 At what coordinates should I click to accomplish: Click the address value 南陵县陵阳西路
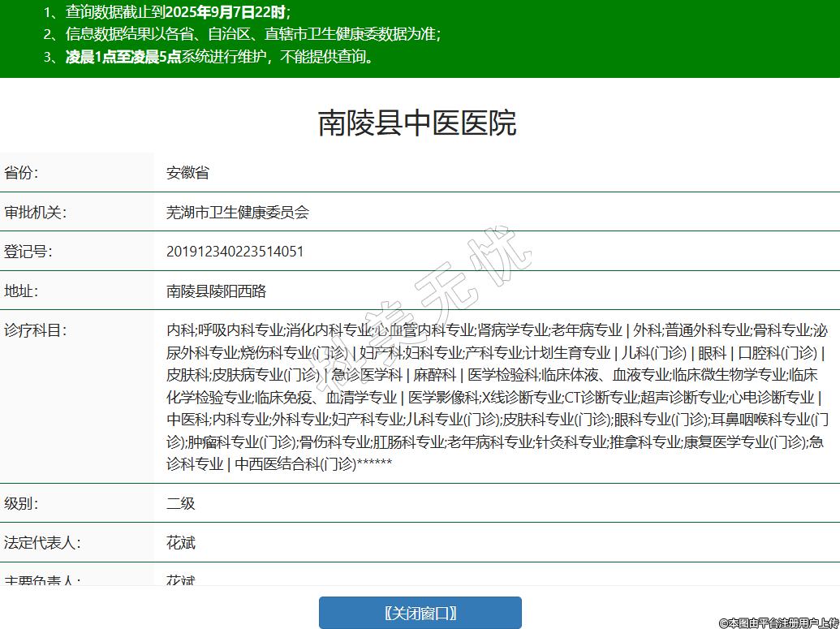coord(216,291)
